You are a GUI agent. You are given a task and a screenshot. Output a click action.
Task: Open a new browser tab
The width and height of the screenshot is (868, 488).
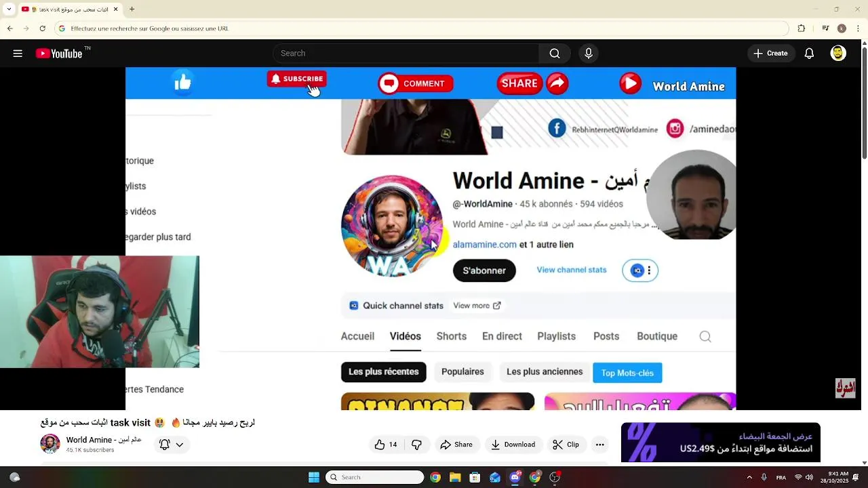132,9
